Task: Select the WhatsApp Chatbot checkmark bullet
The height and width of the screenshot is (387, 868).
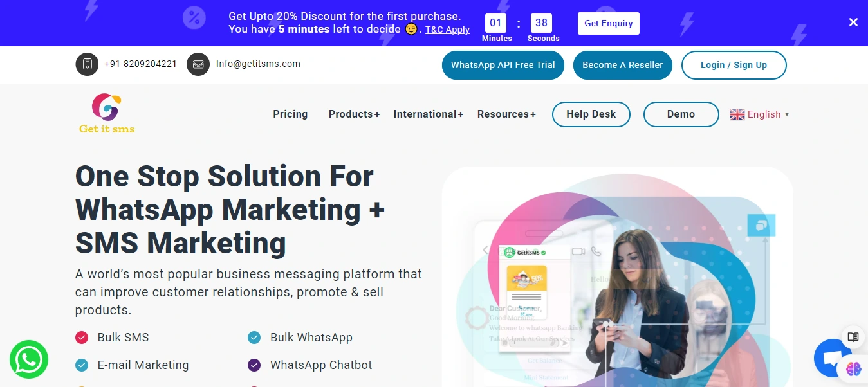Action: [x=254, y=364]
